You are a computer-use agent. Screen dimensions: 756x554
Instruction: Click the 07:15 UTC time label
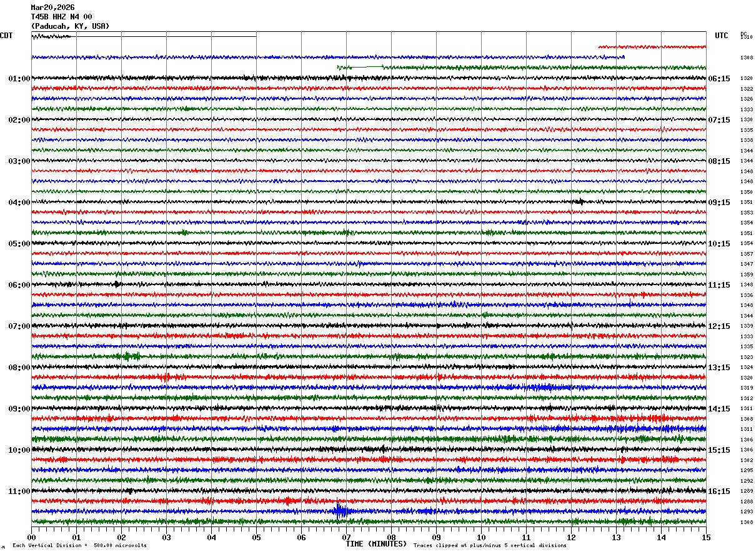pyautogui.click(x=719, y=120)
